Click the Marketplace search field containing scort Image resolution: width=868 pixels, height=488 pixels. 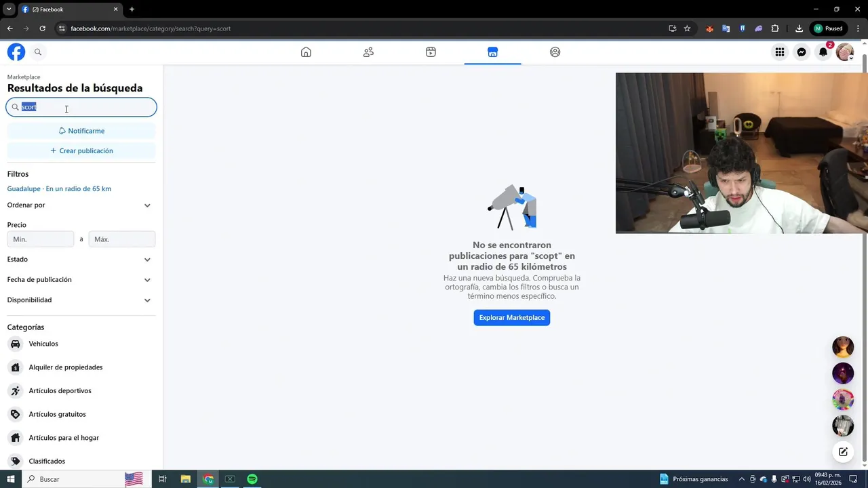(81, 107)
